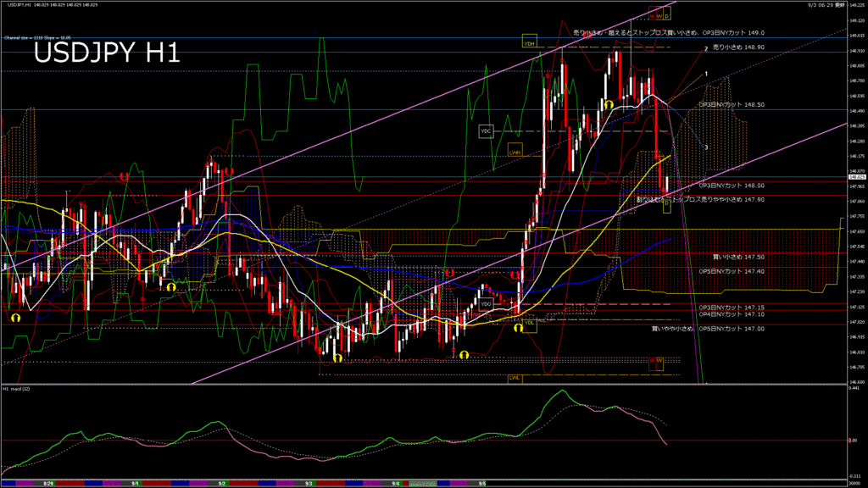The image size is (868, 488).
Task: Select the YDO marker box
Action: (486, 303)
